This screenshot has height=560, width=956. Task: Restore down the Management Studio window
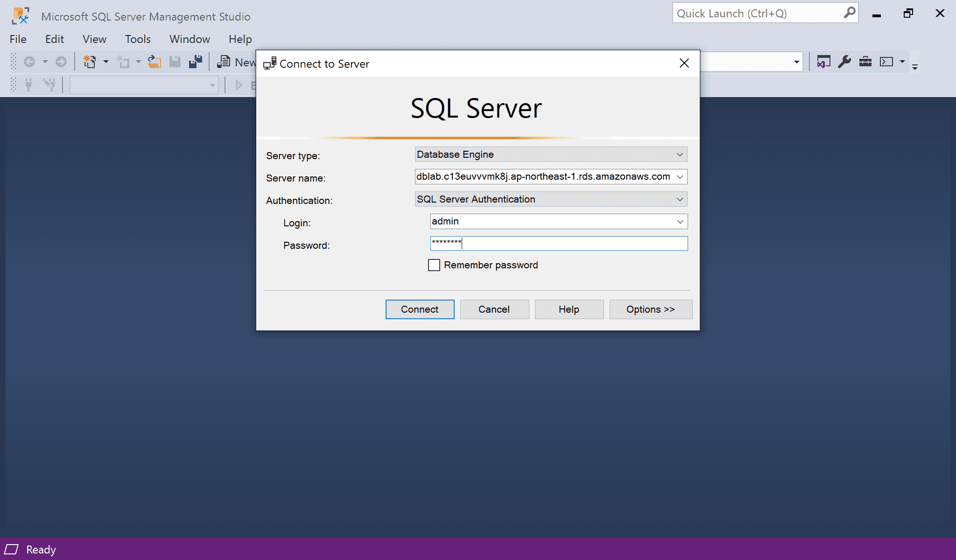[x=908, y=13]
